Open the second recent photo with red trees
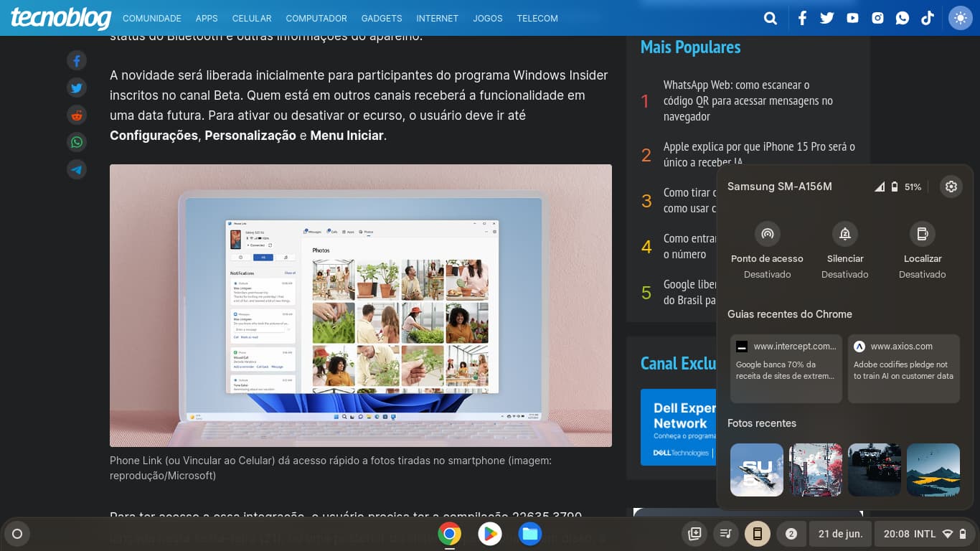 click(816, 470)
